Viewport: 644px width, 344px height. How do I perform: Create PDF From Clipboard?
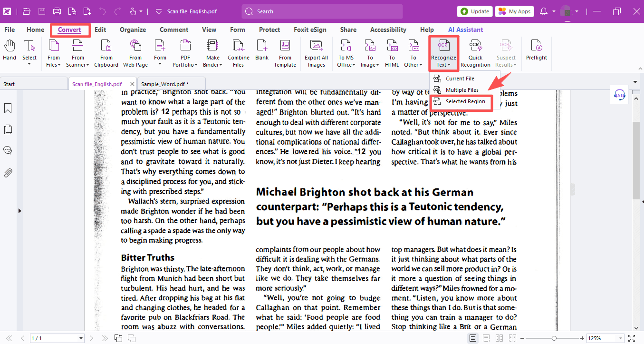point(106,53)
